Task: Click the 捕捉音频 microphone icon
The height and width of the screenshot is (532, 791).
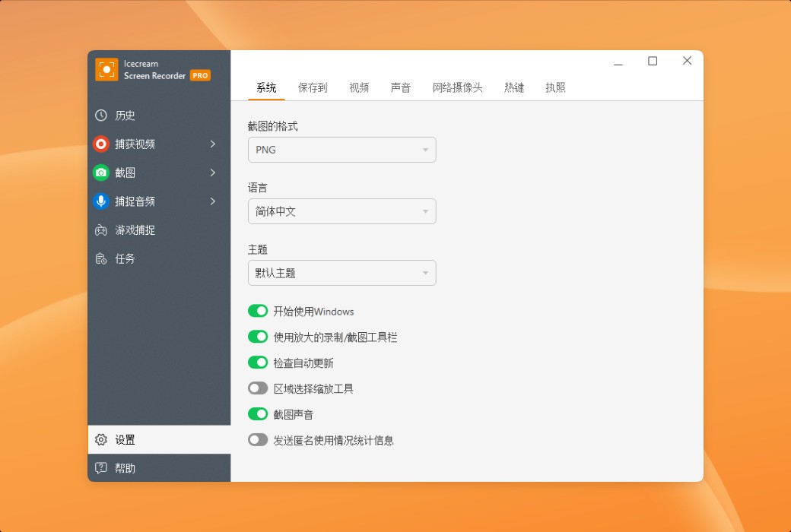Action: pos(100,201)
